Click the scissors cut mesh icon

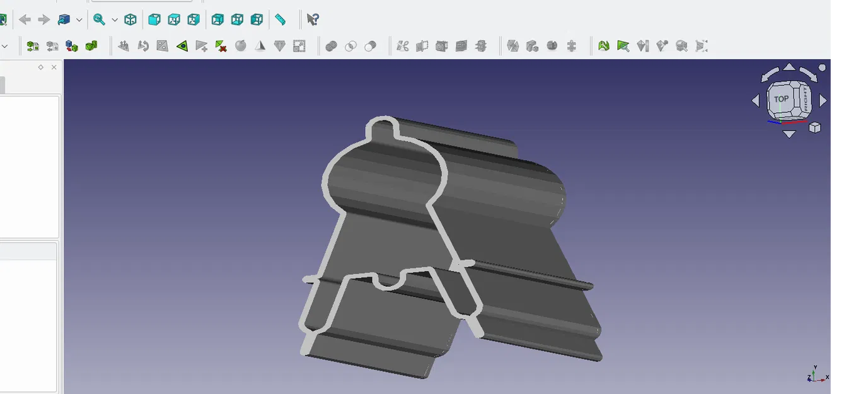(x=403, y=46)
